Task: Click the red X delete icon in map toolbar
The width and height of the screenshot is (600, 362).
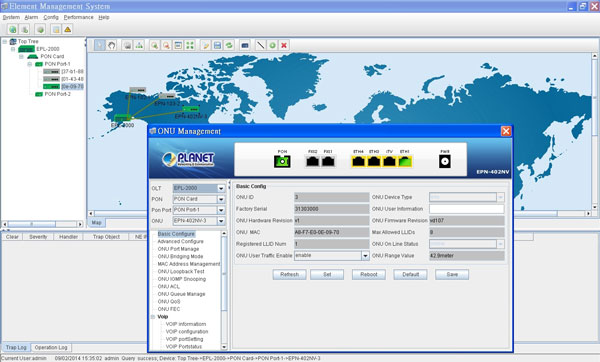Action: point(284,45)
